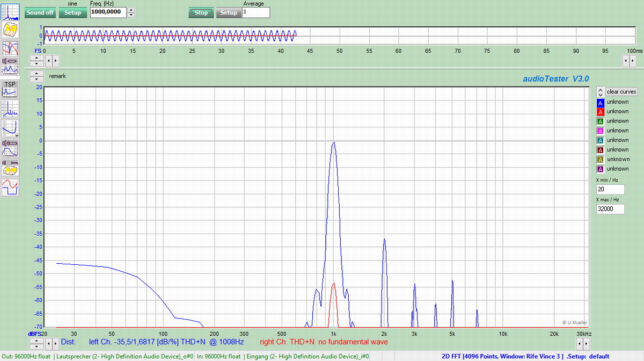Open the sine generator Setup
The width and height of the screenshot is (644, 361).
tap(72, 12)
